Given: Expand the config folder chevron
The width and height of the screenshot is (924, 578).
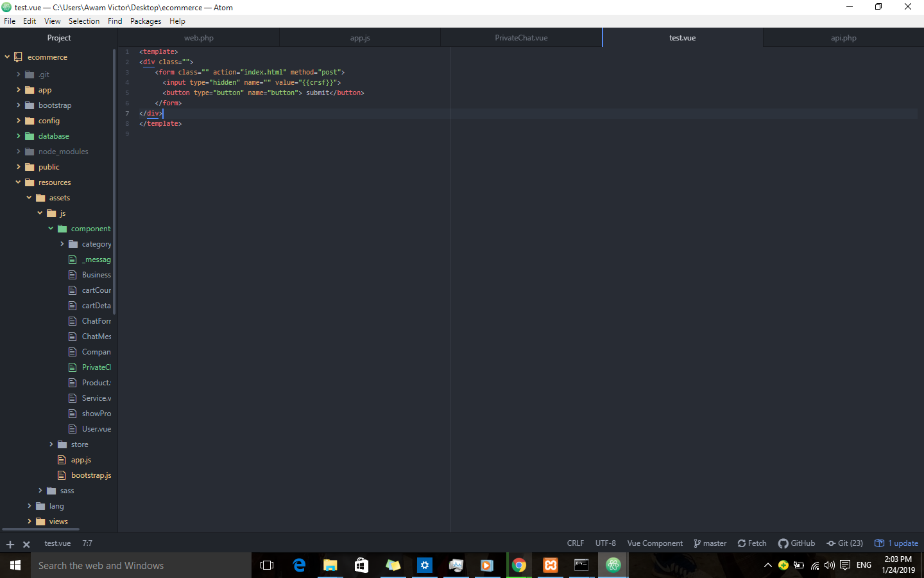Looking at the screenshot, I should point(19,121).
